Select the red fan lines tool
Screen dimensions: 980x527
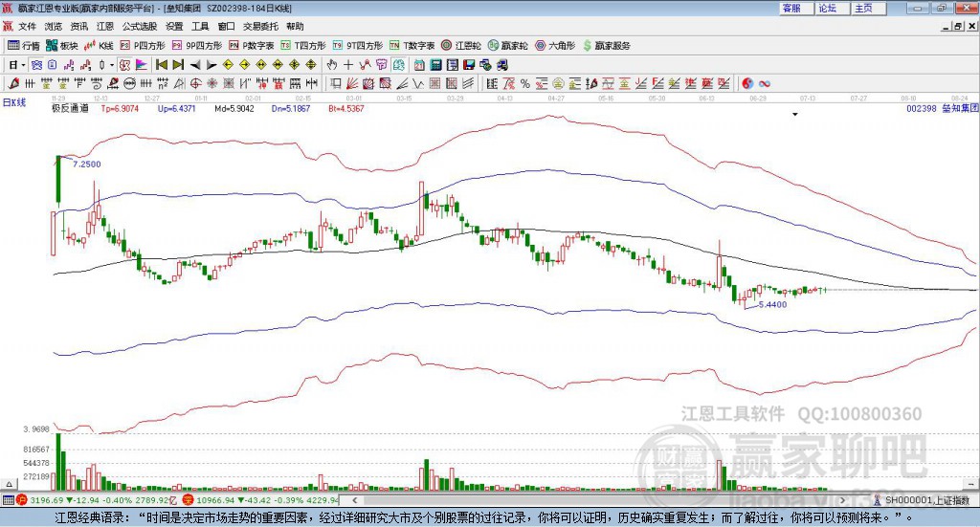click(352, 83)
